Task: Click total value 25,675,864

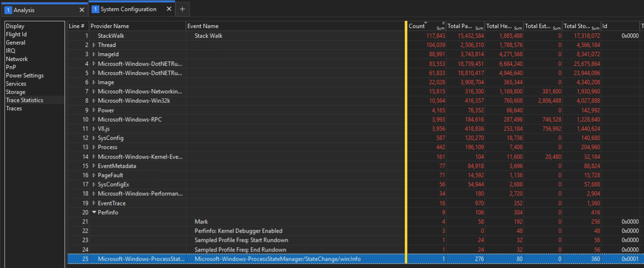Action: (x=586, y=64)
